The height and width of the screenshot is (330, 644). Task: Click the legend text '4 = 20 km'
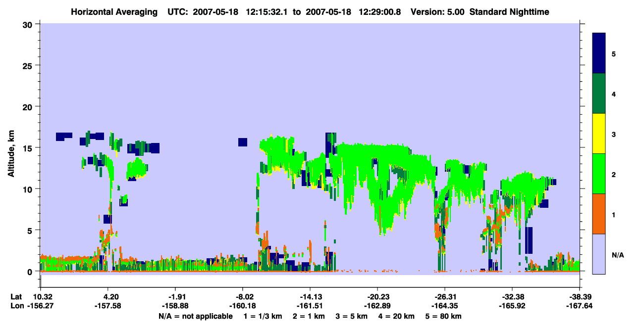[397, 316]
